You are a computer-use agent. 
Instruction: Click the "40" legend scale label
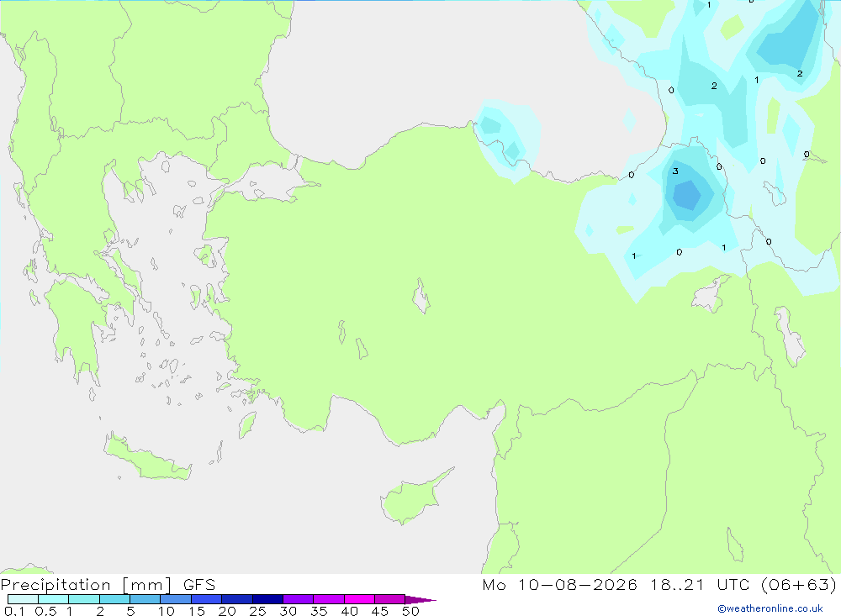coord(350,611)
